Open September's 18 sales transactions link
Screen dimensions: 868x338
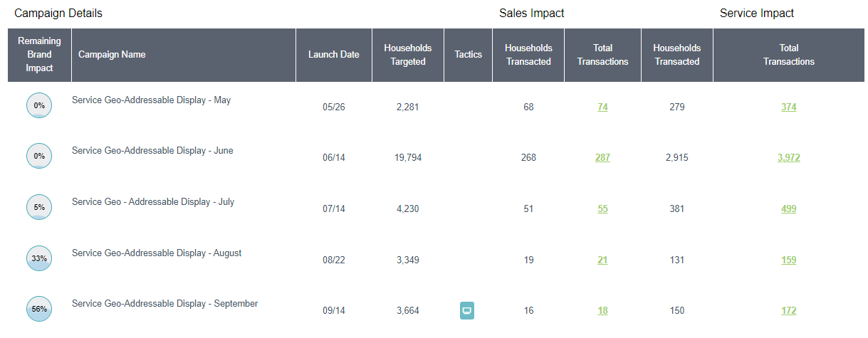pyautogui.click(x=602, y=311)
